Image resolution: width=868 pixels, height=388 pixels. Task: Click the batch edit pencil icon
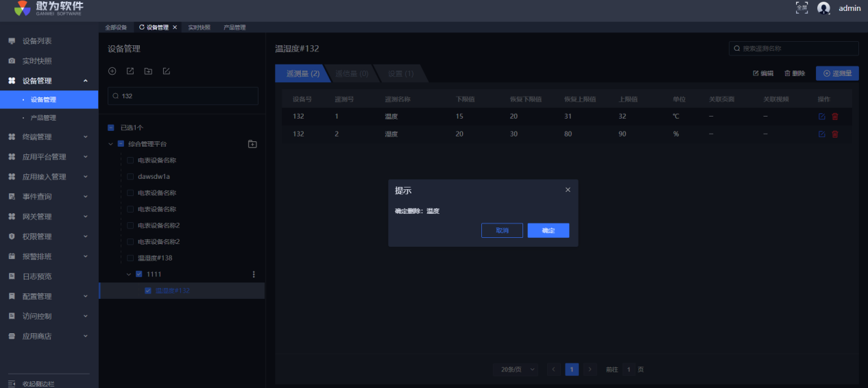166,71
